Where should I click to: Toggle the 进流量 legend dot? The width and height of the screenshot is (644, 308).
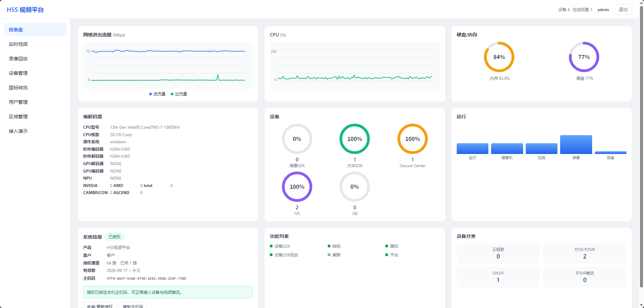point(151,94)
